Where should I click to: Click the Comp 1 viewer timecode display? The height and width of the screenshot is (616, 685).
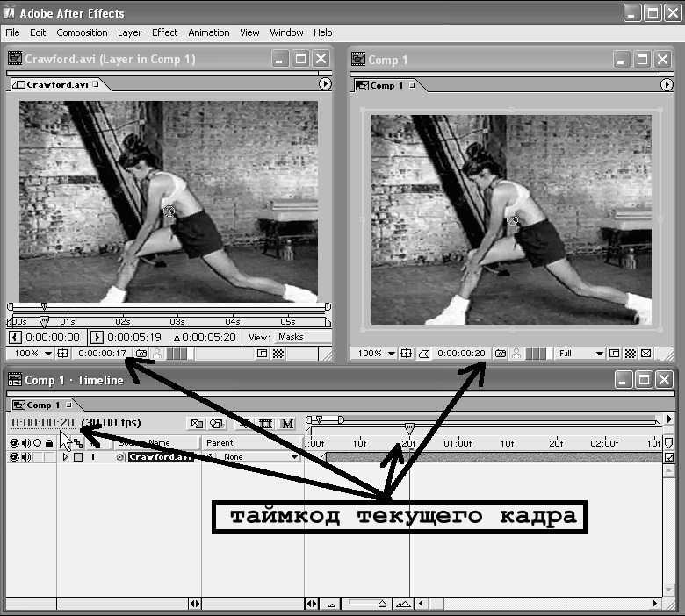[x=461, y=354]
